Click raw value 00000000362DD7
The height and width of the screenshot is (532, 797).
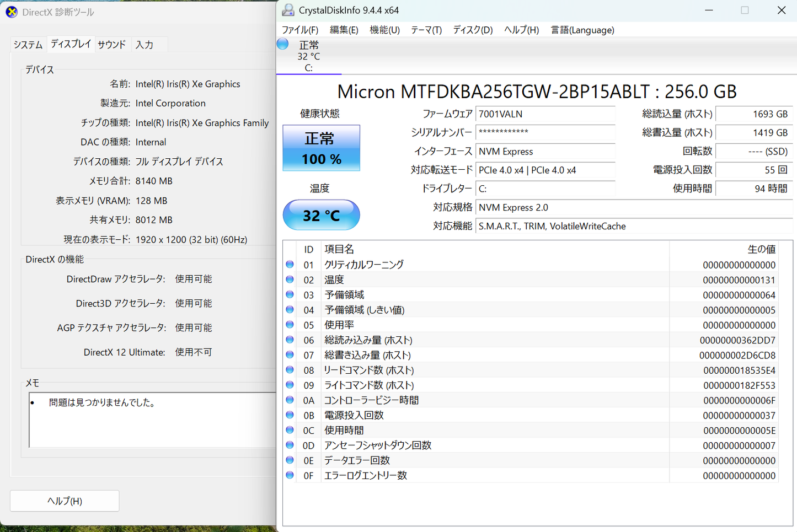tap(737, 340)
